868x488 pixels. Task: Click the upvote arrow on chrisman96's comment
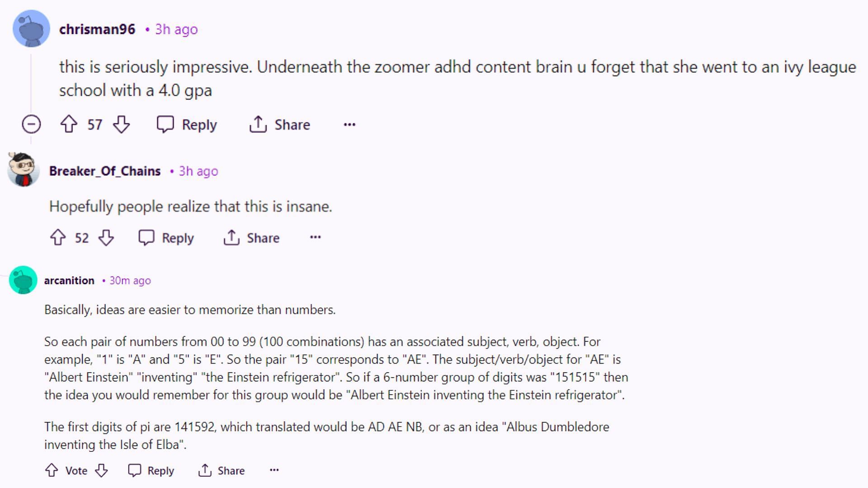tap(68, 125)
